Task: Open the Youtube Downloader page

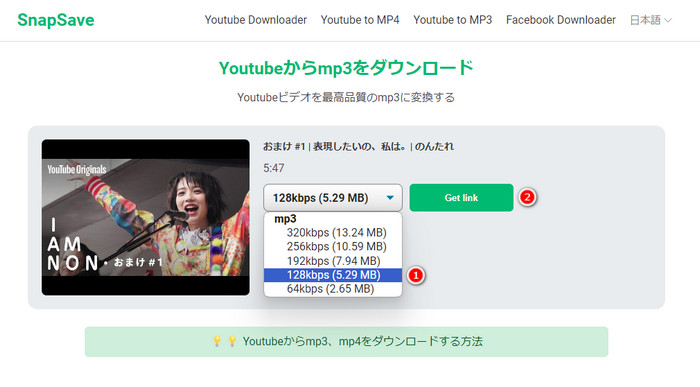Action: 256,20
